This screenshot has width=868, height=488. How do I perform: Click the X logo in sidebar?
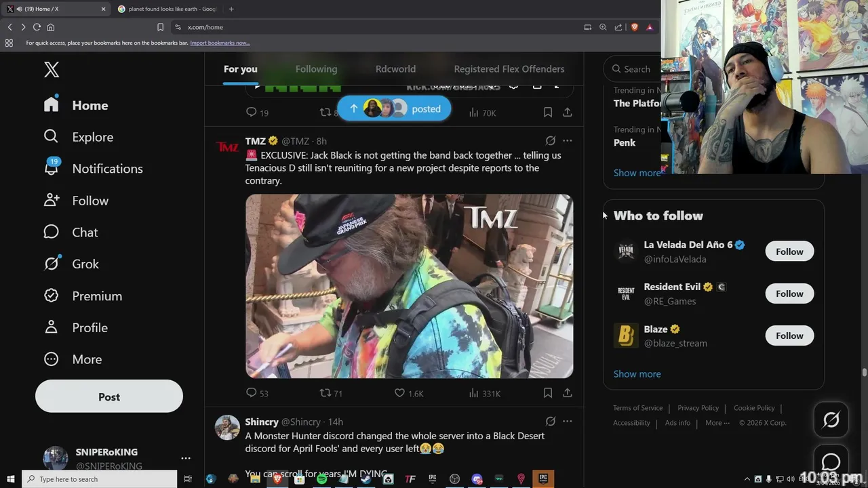tap(52, 69)
